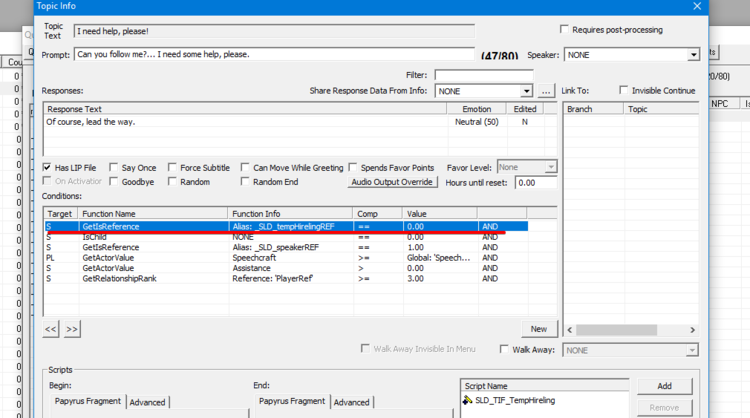Select End Papyrus Fragment tab
750x418 pixels.
click(292, 401)
